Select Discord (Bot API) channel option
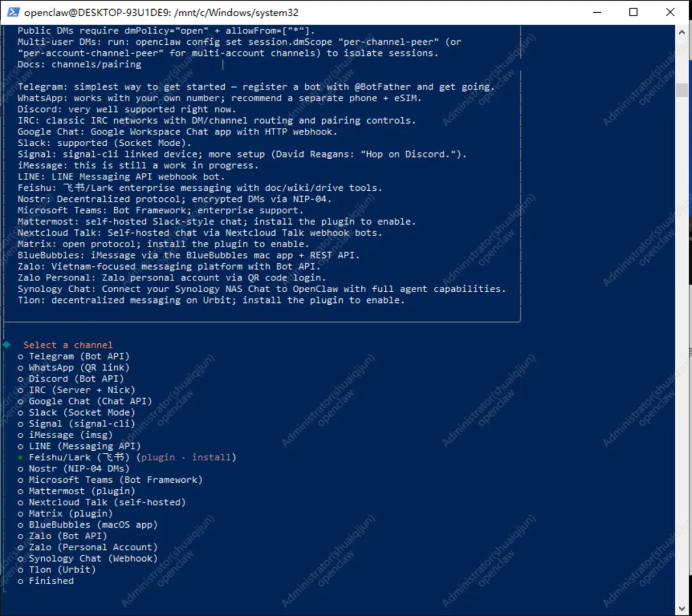Screen dimensions: 692x616 click(71, 379)
